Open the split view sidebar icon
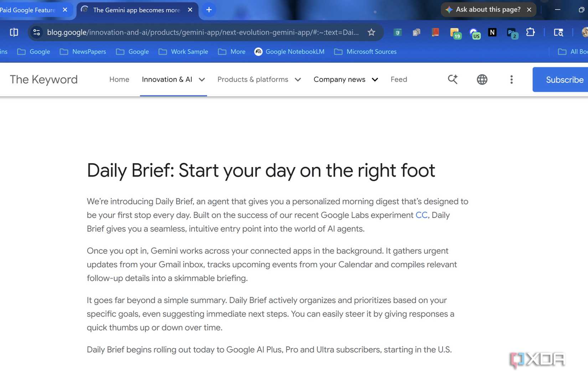The width and height of the screenshot is (588, 392). (x=14, y=32)
